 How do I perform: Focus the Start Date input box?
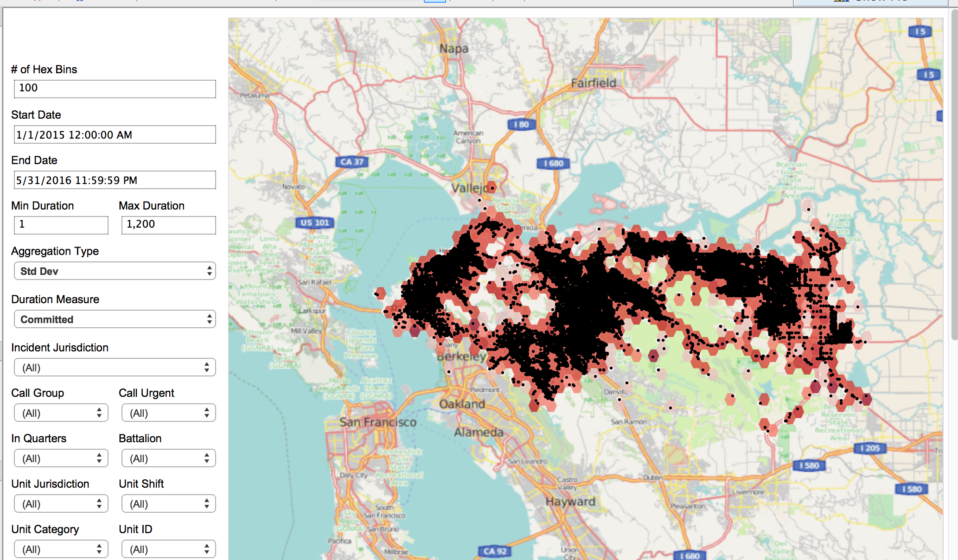click(115, 134)
